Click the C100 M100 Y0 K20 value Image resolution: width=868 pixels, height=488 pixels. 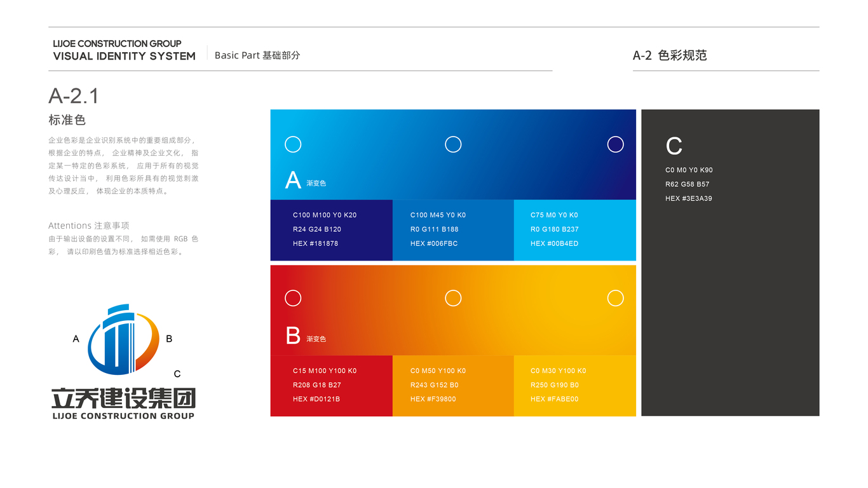325,215
